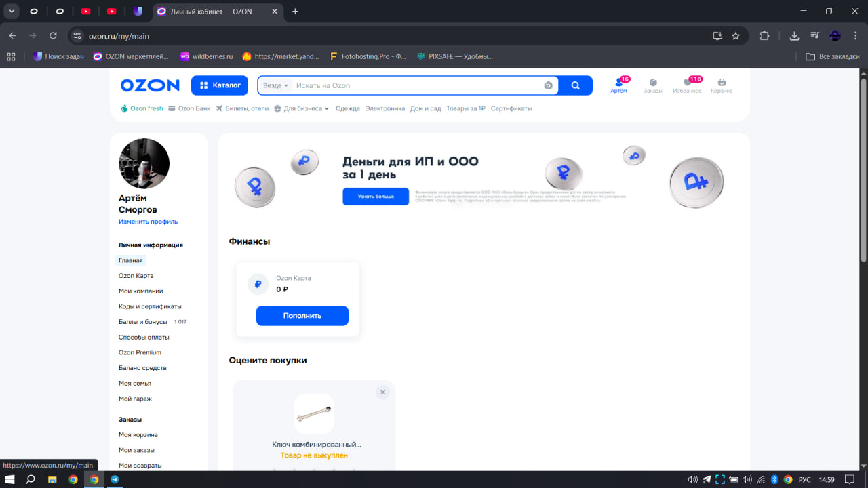Image resolution: width=868 pixels, height=488 pixels.
Task: Open the Заказы icon in header
Action: (653, 85)
